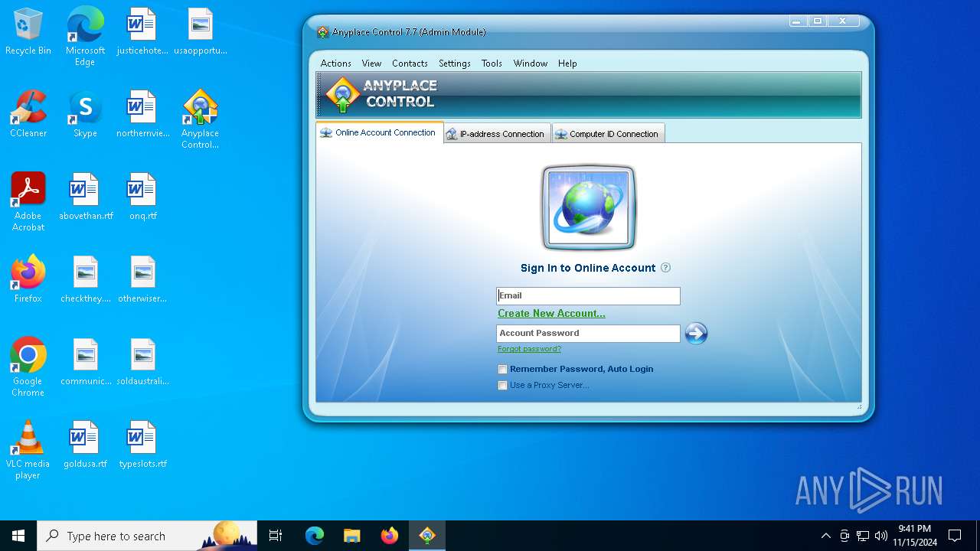Open the Window menu
The height and width of the screenshot is (551, 980).
tap(530, 64)
